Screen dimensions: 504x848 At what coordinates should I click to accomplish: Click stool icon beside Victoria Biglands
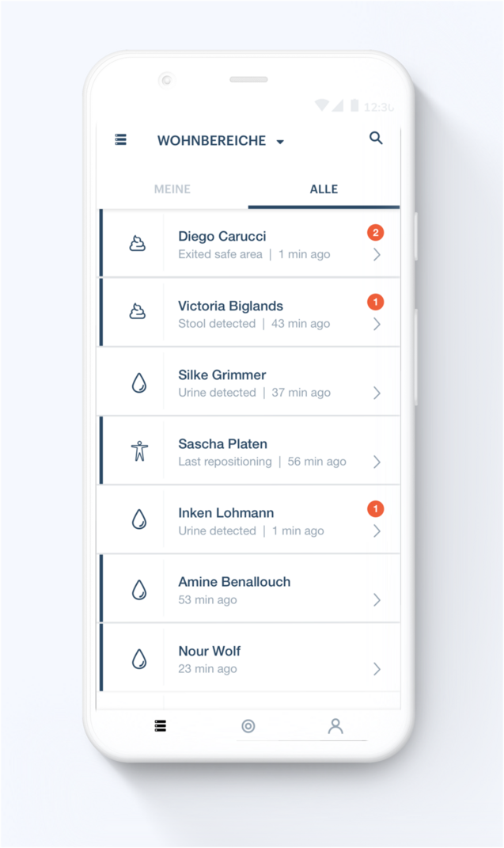(138, 312)
